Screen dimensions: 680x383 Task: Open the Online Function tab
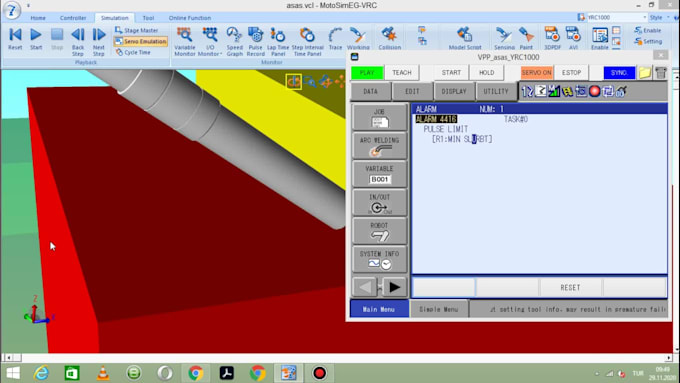pyautogui.click(x=190, y=18)
